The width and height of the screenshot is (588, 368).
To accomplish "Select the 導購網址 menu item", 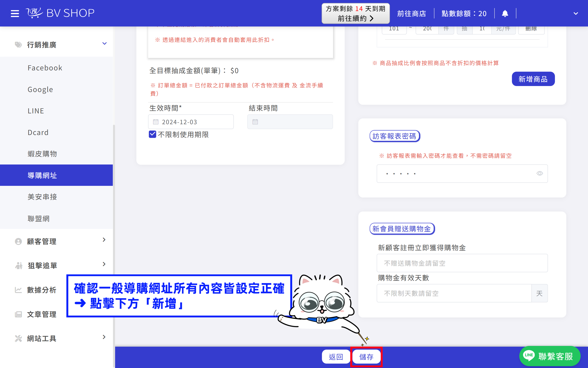I will coord(56,175).
